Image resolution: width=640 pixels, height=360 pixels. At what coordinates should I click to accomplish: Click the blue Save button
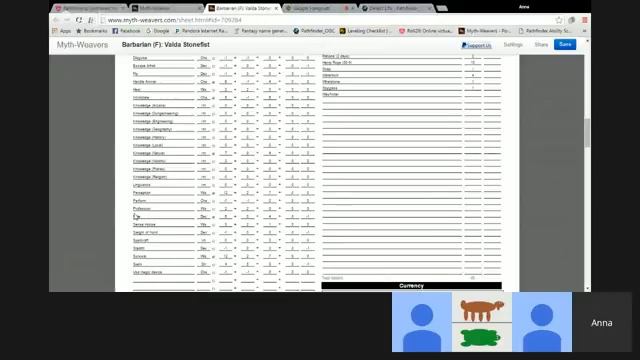pyautogui.click(x=565, y=44)
